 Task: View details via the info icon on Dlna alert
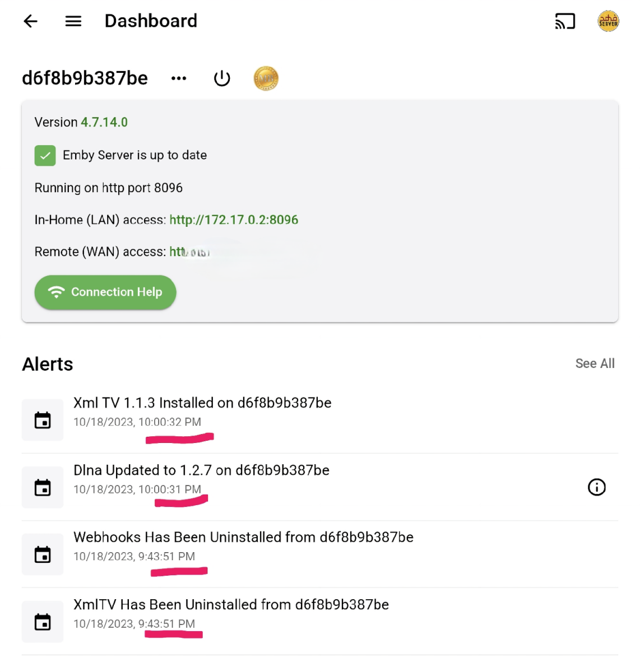pos(597,487)
